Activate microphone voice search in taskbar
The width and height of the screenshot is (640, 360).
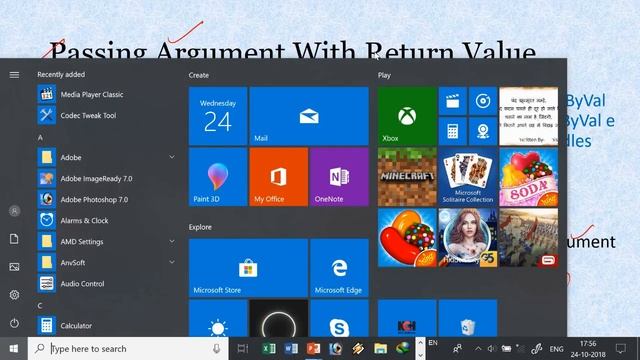[216, 349]
